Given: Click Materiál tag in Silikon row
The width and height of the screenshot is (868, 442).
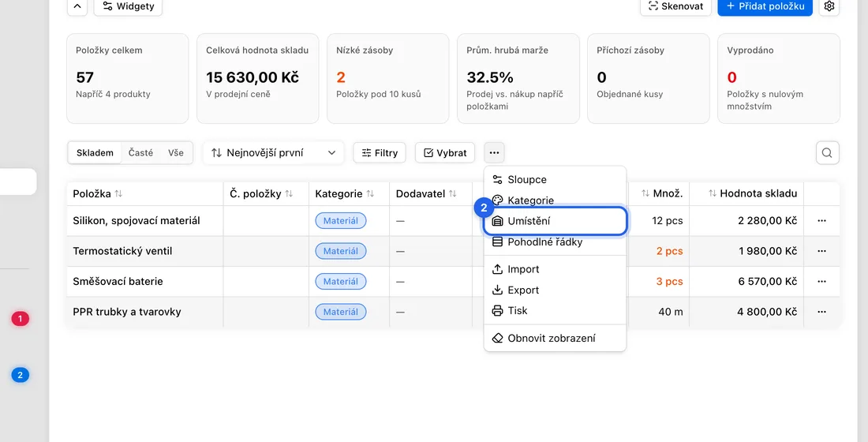Looking at the screenshot, I should tap(340, 221).
